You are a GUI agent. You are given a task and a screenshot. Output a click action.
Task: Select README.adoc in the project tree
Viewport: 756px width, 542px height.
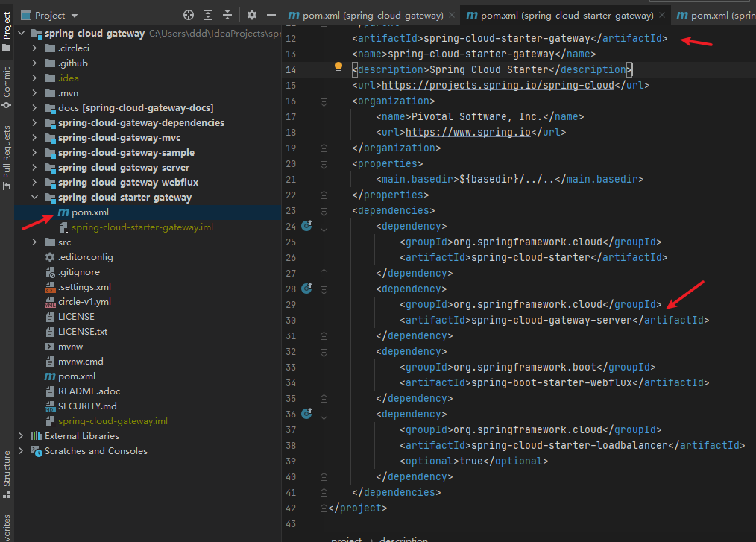[89, 391]
